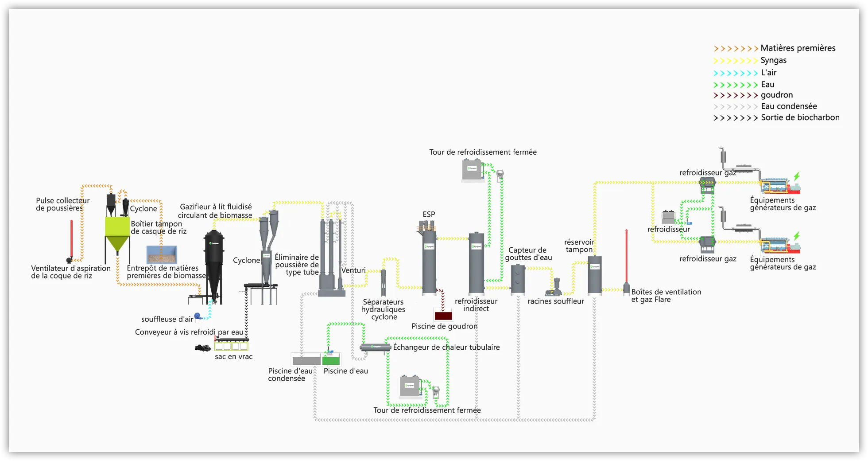868x461 pixels.
Task: Click the pile of biochar output
Action: click(203, 348)
